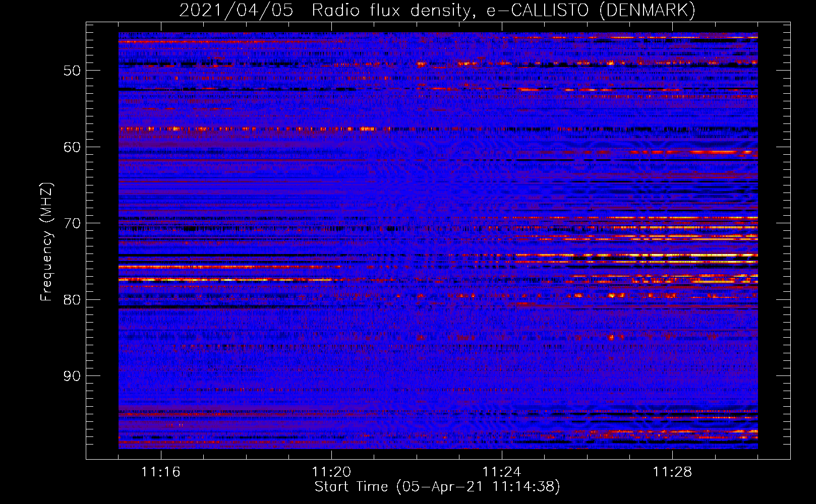Click the 70 MHz frequency tick label
This screenshot has width=816, height=504.
[72, 223]
